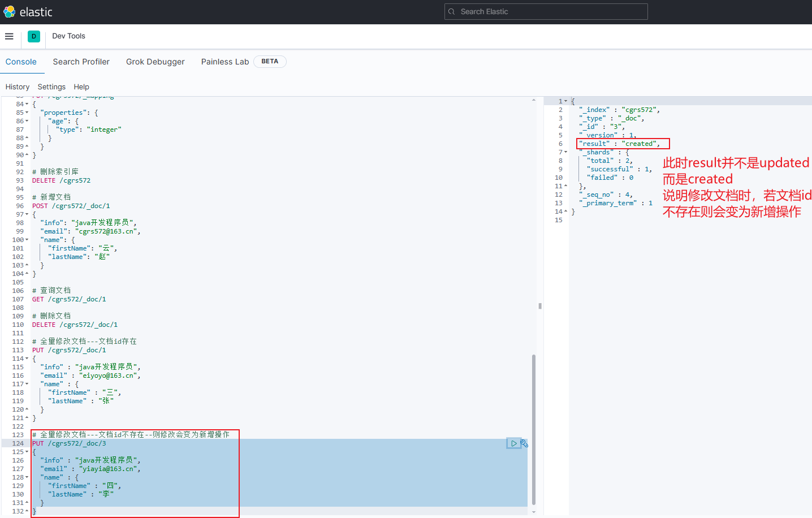Switch to the Console tab
Screen dimensions: 812x518
tap(21, 62)
